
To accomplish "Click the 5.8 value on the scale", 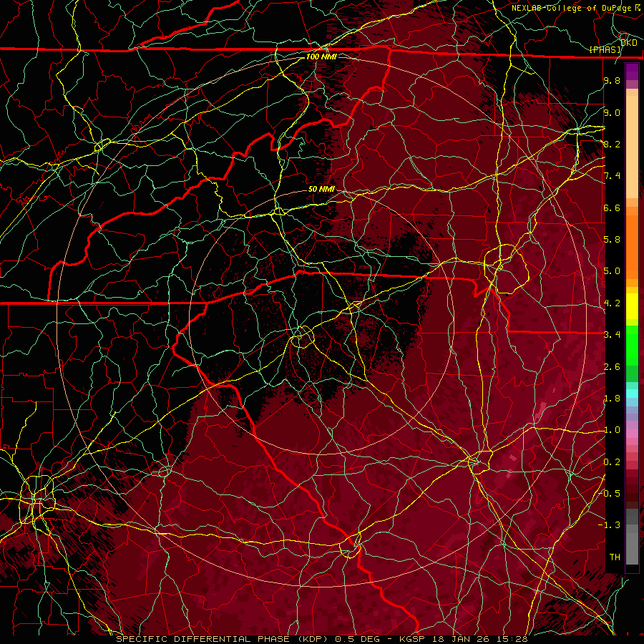I will [x=612, y=239].
